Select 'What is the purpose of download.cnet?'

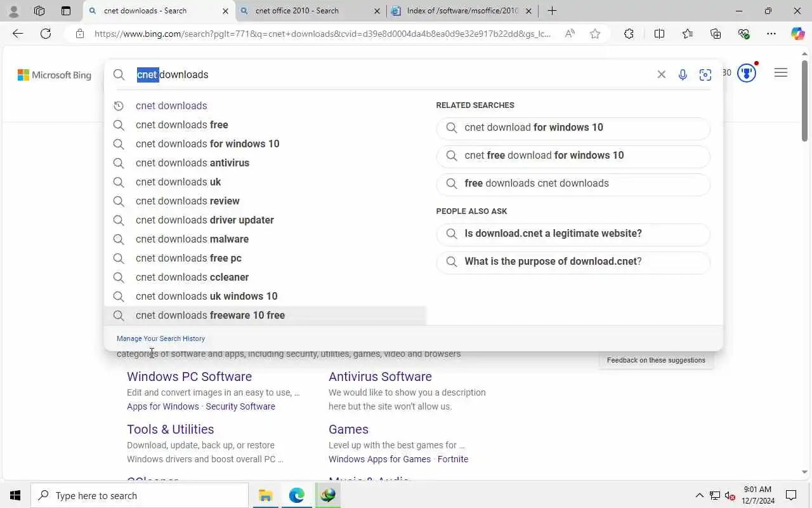573,262
